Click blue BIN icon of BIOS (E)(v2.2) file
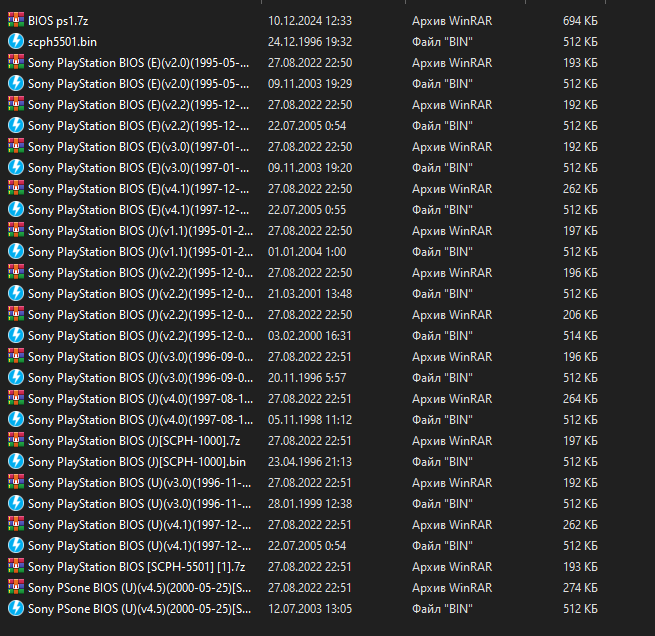This screenshot has height=636, width=655. (16, 125)
